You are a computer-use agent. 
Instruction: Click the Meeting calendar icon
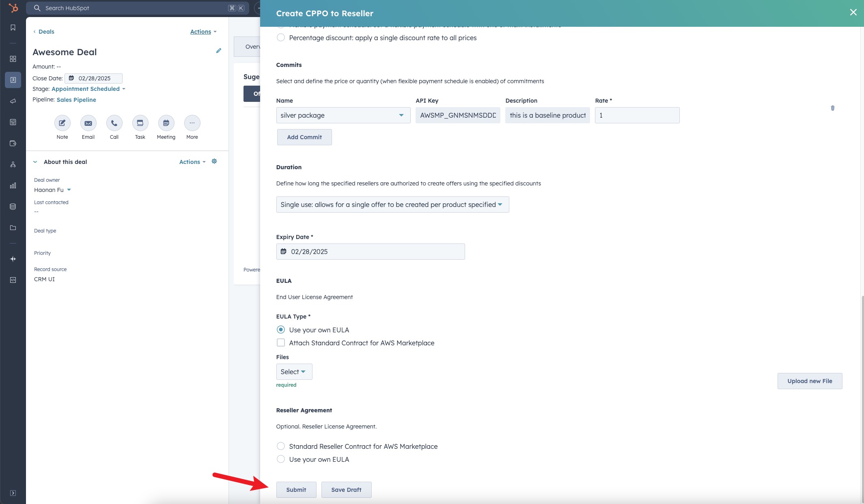coord(166,123)
